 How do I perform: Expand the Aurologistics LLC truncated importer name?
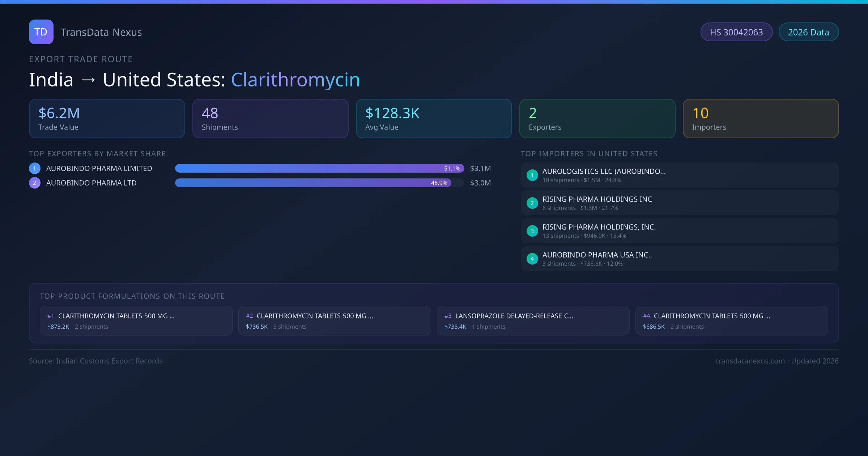(604, 171)
